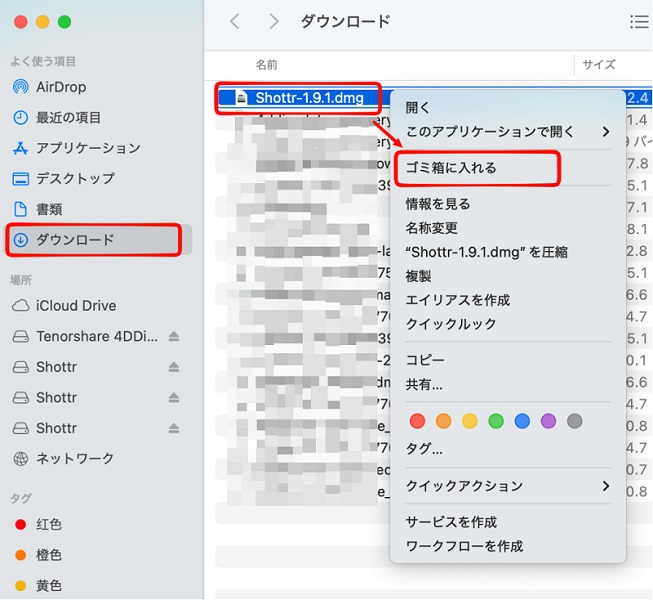
Task: Apply the green tag color dot
Action: 496,421
